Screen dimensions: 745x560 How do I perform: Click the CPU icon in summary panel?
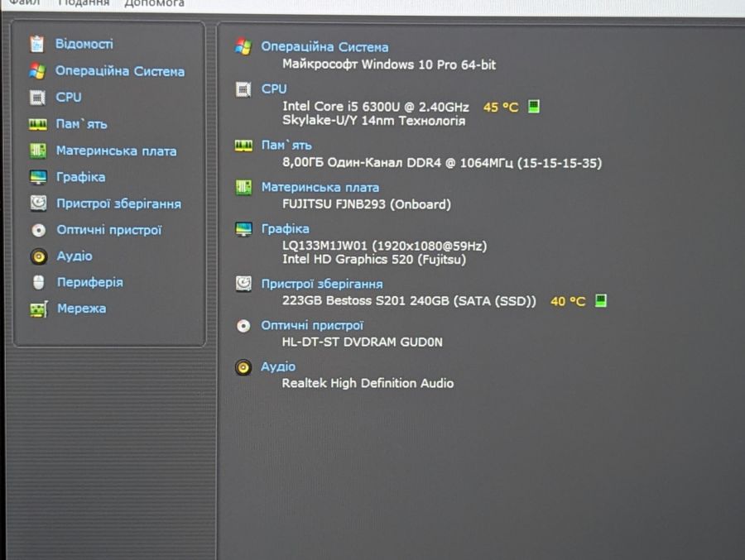243,89
